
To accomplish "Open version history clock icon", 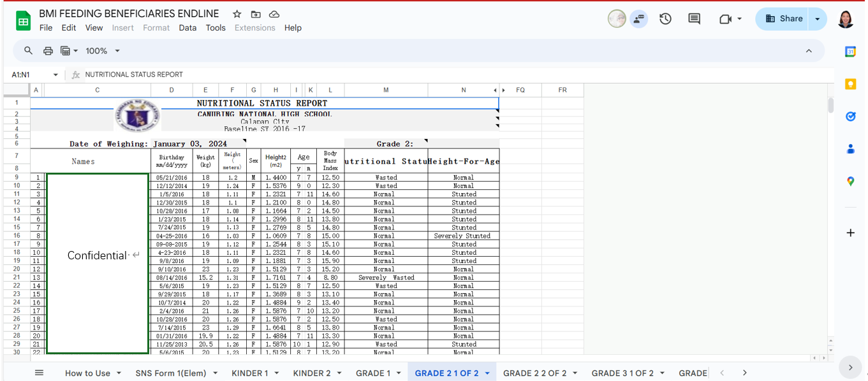I will [665, 19].
